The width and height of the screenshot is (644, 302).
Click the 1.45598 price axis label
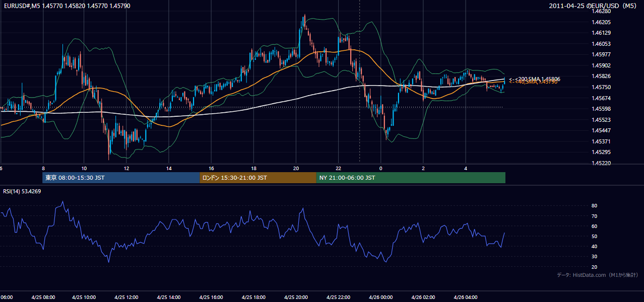tap(601, 109)
